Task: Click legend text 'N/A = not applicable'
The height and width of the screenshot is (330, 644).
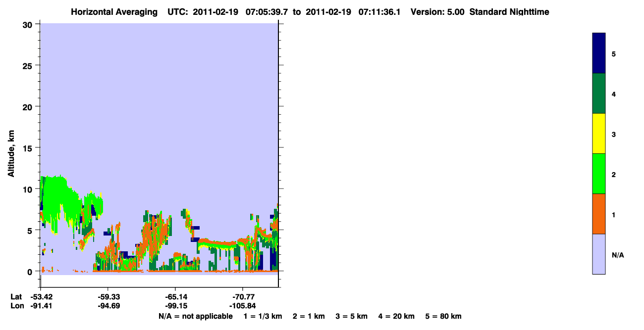Action: pos(196,316)
